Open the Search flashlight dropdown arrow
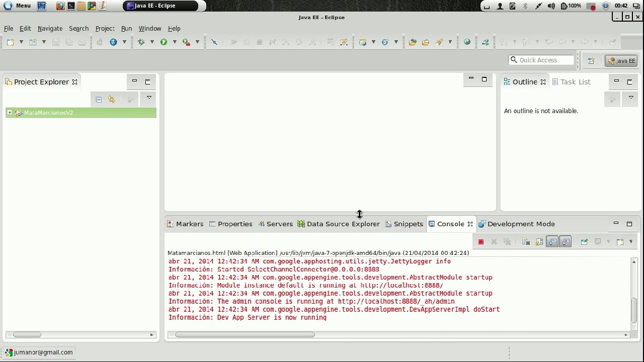Image resolution: width=644 pixels, height=362 pixels. (x=450, y=42)
